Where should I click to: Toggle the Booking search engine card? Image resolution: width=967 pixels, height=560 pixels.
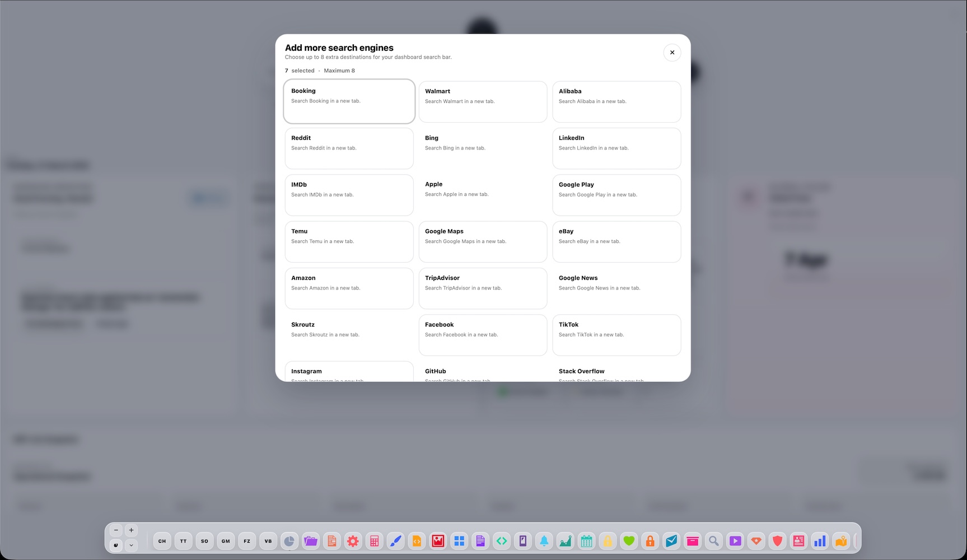click(x=349, y=101)
